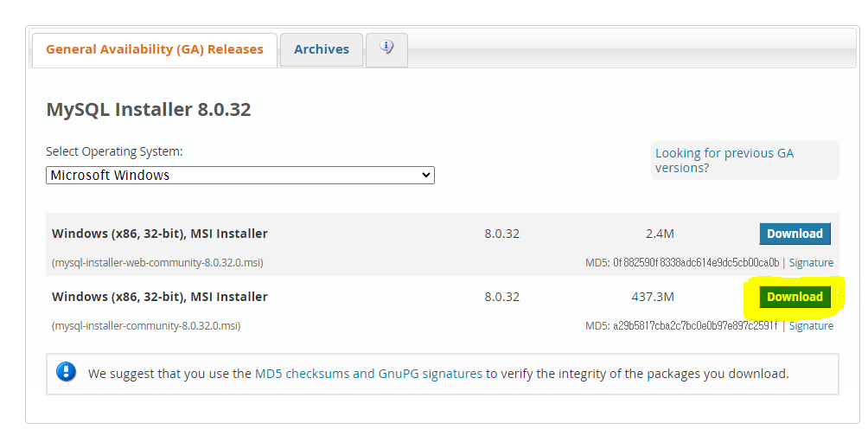This screenshot has height=436, width=868.
Task: Click version 8.0.32 in the 2.4M row
Action: pos(502,234)
